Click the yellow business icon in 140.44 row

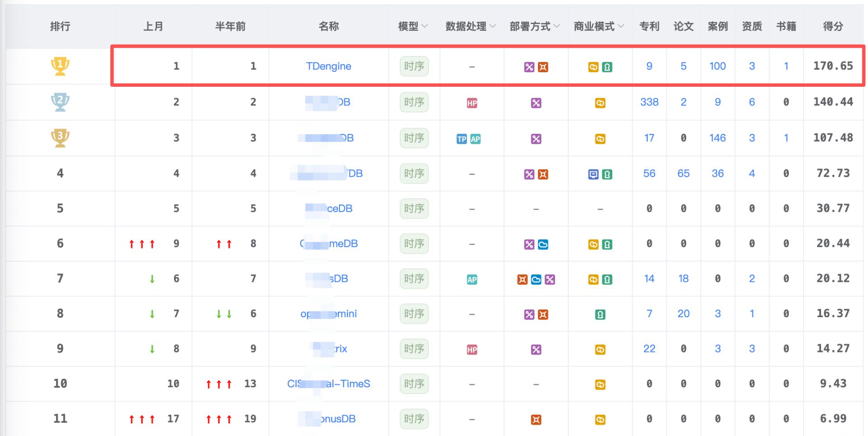click(600, 103)
